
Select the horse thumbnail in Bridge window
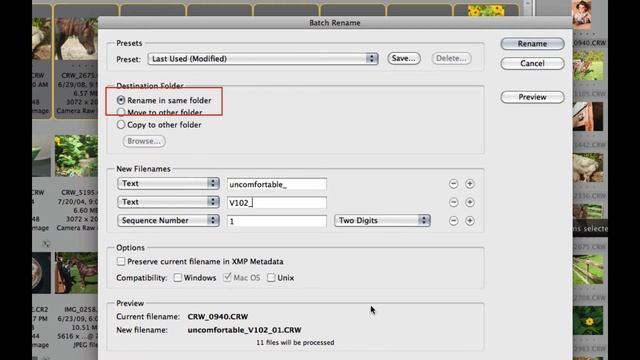[77, 40]
